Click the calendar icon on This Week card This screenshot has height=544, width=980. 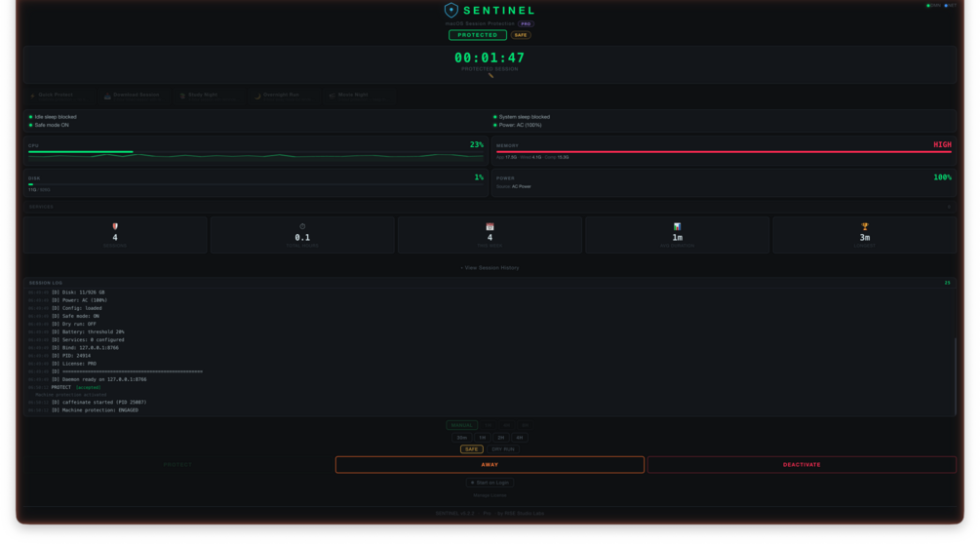pyautogui.click(x=490, y=227)
